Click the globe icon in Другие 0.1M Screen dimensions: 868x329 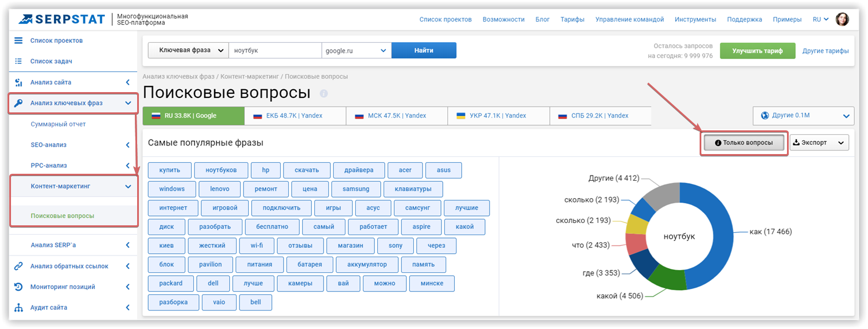[x=766, y=115]
